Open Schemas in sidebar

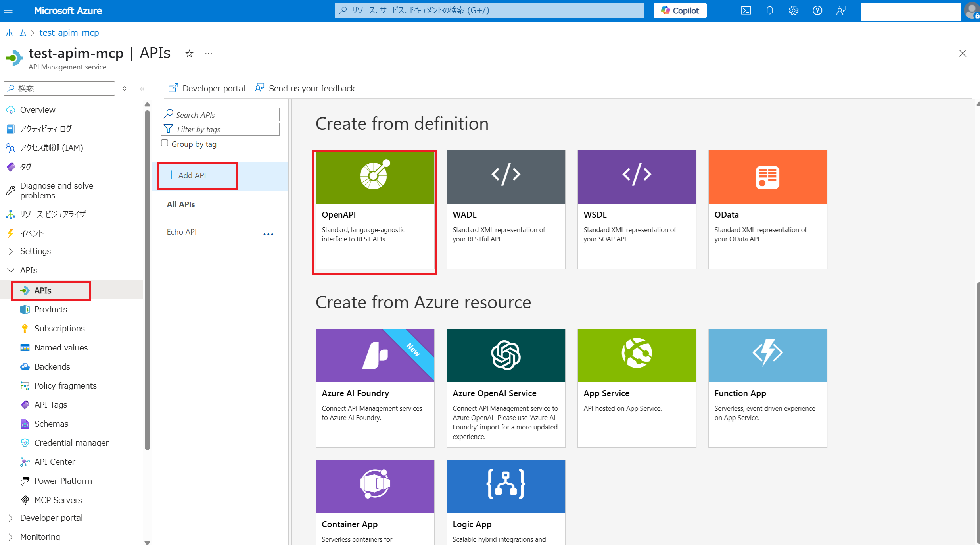[x=52, y=424]
